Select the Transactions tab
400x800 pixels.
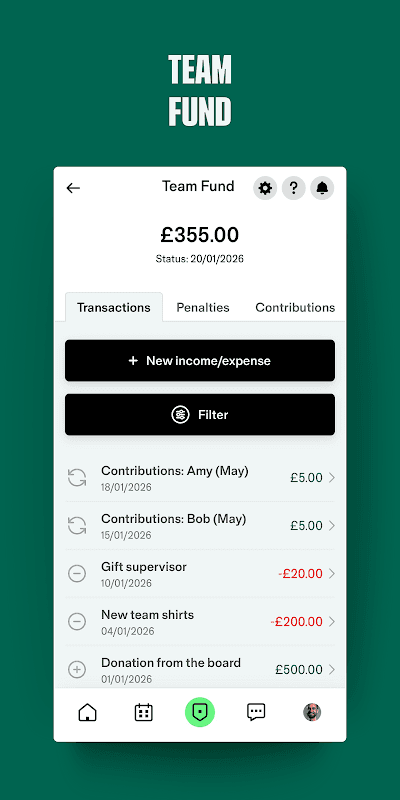114,308
